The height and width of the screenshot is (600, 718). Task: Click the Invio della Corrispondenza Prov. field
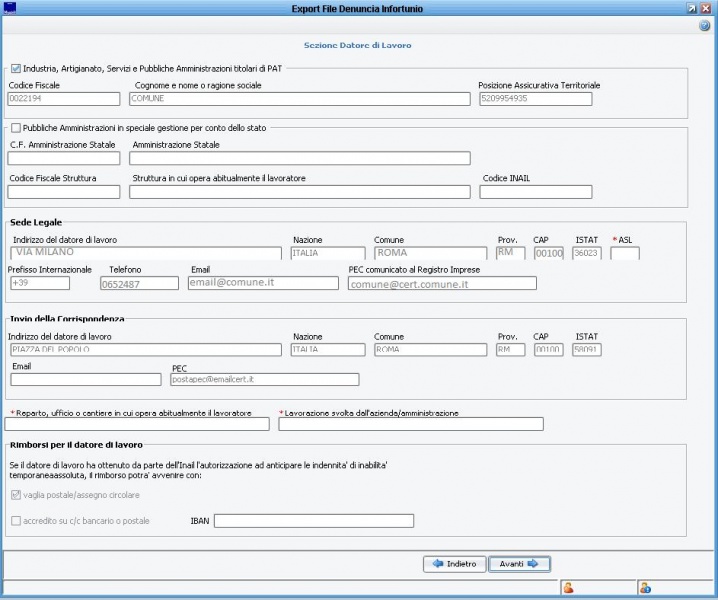[x=511, y=350]
